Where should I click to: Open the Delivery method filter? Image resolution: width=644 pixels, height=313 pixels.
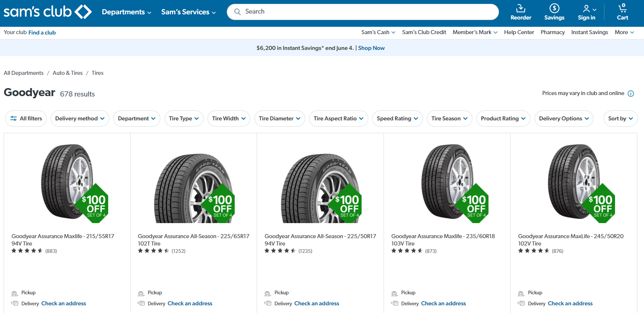click(80, 119)
